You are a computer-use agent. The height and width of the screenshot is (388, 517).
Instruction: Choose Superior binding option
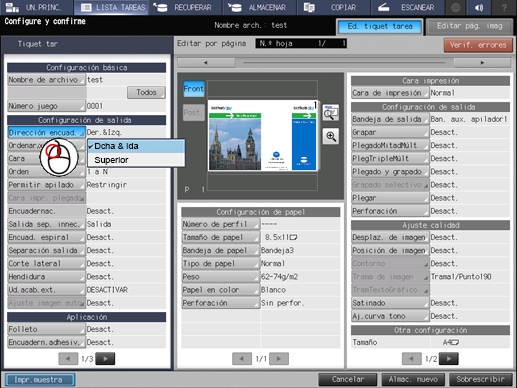click(136, 160)
